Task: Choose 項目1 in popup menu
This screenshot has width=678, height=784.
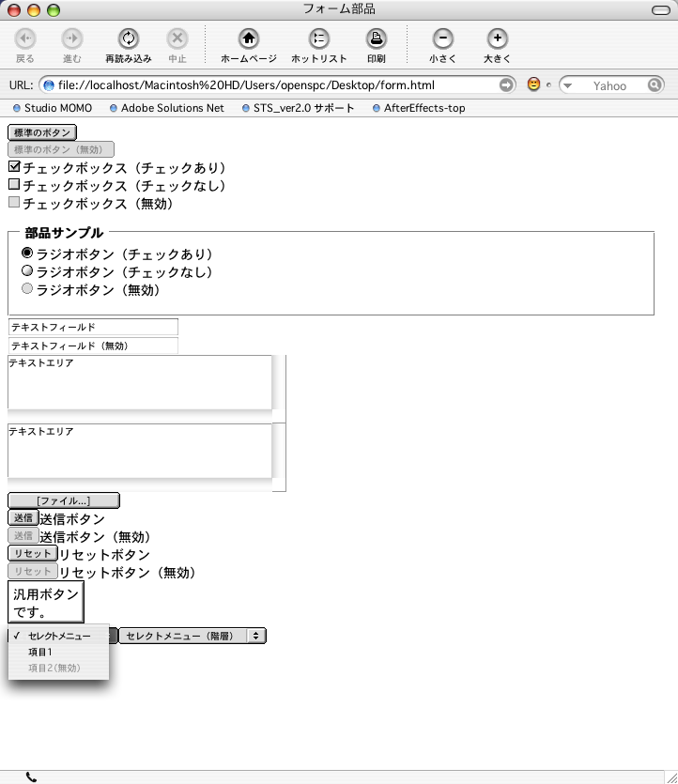Action: (x=58, y=652)
